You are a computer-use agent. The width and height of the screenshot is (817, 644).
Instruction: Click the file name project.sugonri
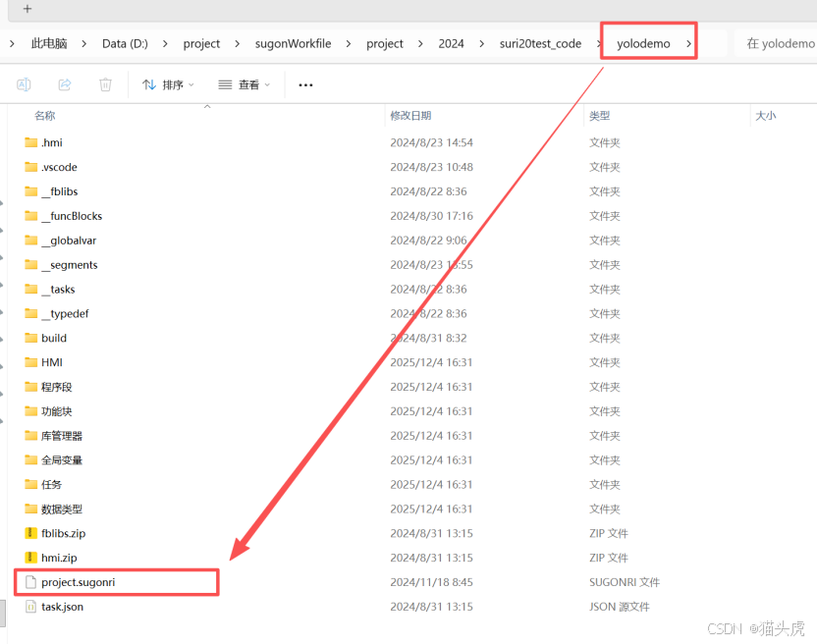[x=79, y=582]
